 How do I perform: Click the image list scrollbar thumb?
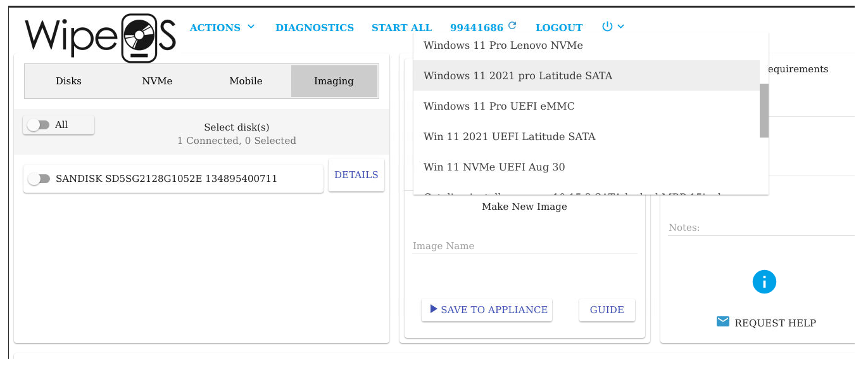764,110
